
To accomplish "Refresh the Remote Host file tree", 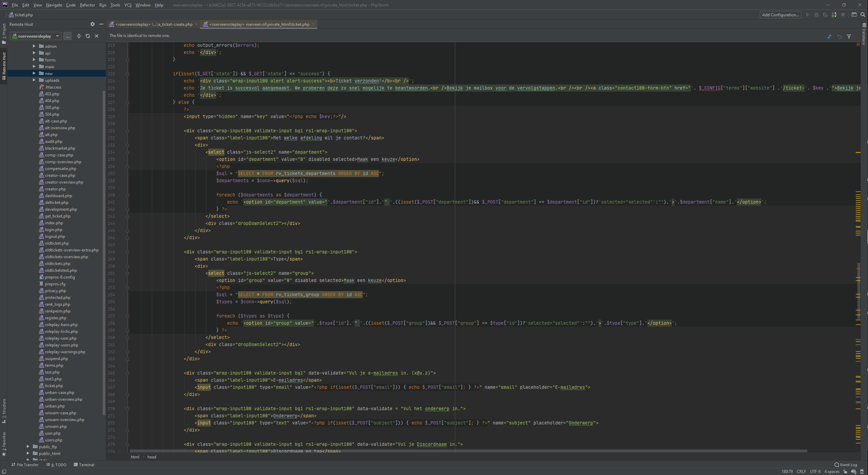I will 88,36.
